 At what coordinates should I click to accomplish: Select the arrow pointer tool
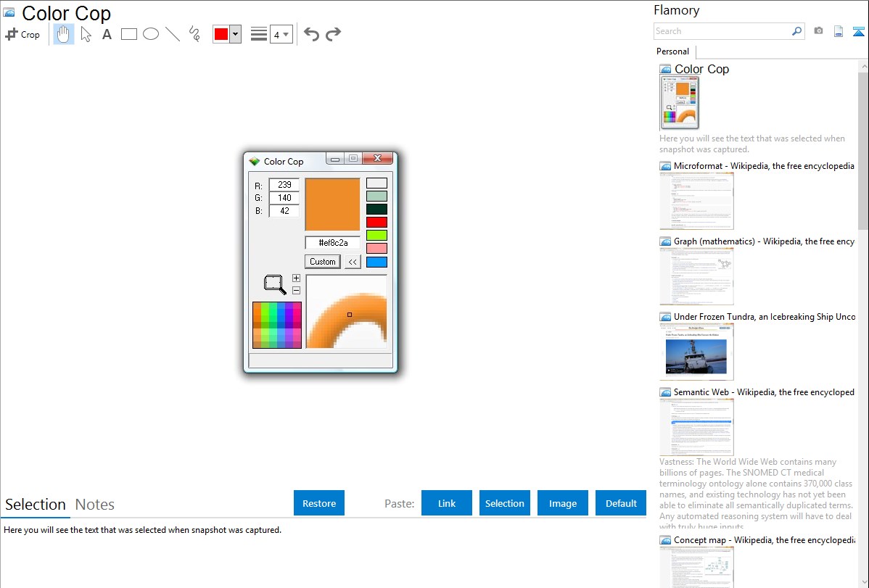point(86,34)
